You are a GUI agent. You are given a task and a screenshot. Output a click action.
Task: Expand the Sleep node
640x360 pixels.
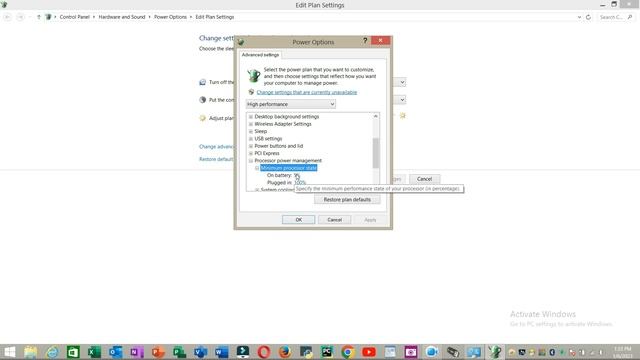(251, 131)
